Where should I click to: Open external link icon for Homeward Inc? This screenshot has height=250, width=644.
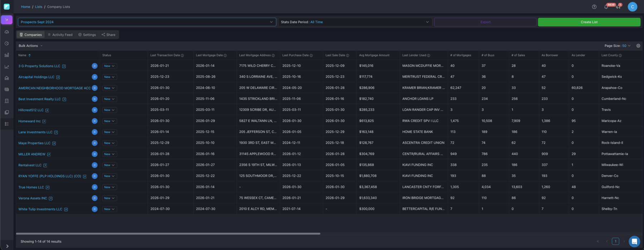point(44,121)
